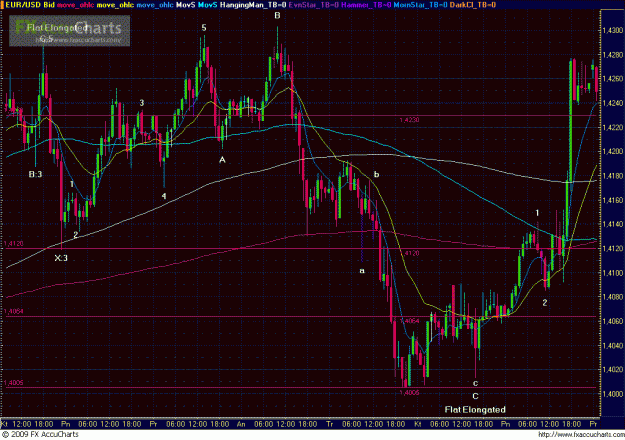Click the An day label on the time axis
625x440 pixels.
pos(241,424)
